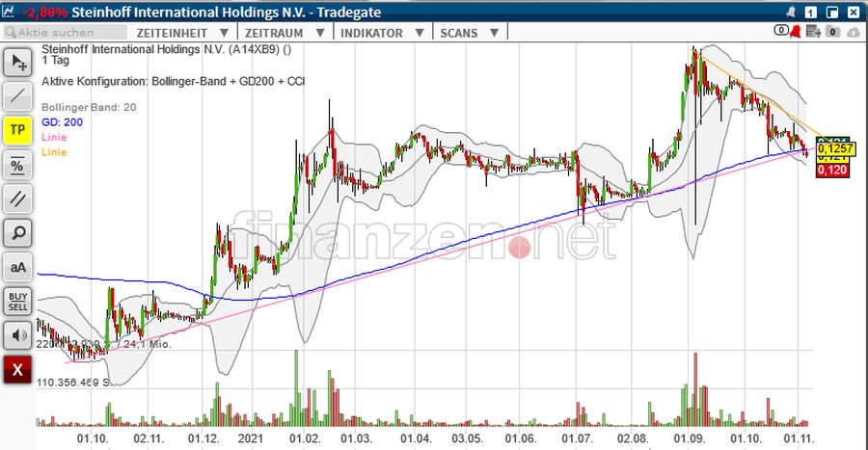Click the 1 Tag interval label
868x450 pixels.
tap(55, 60)
